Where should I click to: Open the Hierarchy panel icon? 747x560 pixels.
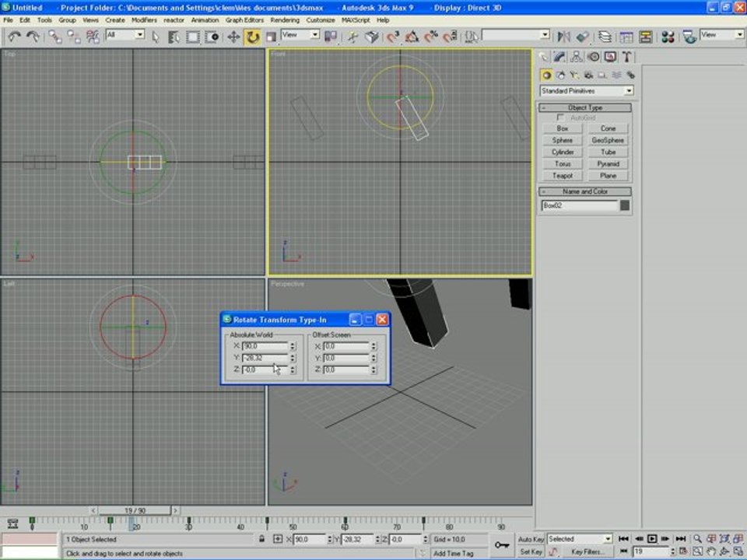pos(577,57)
